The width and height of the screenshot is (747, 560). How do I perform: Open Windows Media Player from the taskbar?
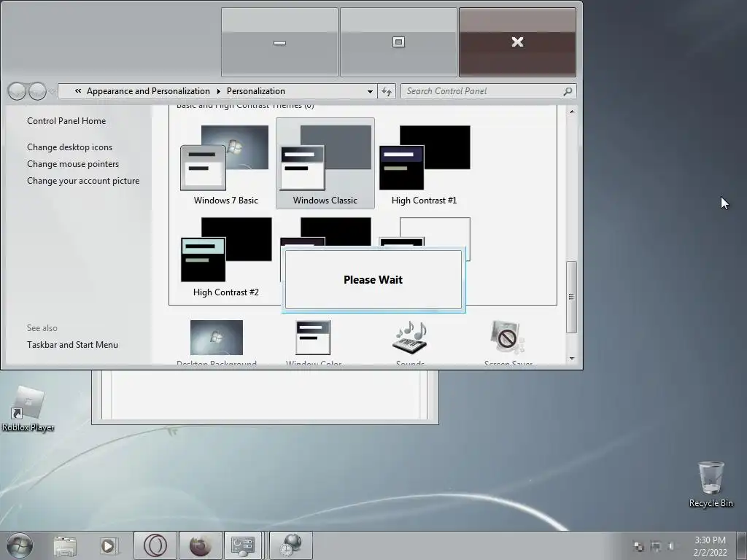109,545
